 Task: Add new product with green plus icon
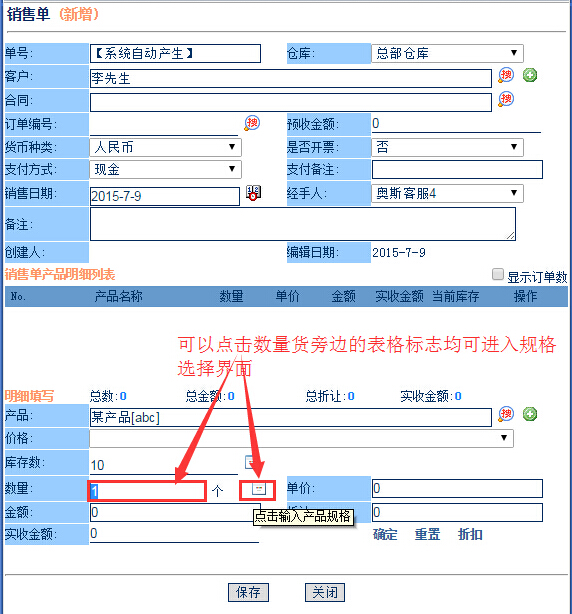[x=530, y=414]
